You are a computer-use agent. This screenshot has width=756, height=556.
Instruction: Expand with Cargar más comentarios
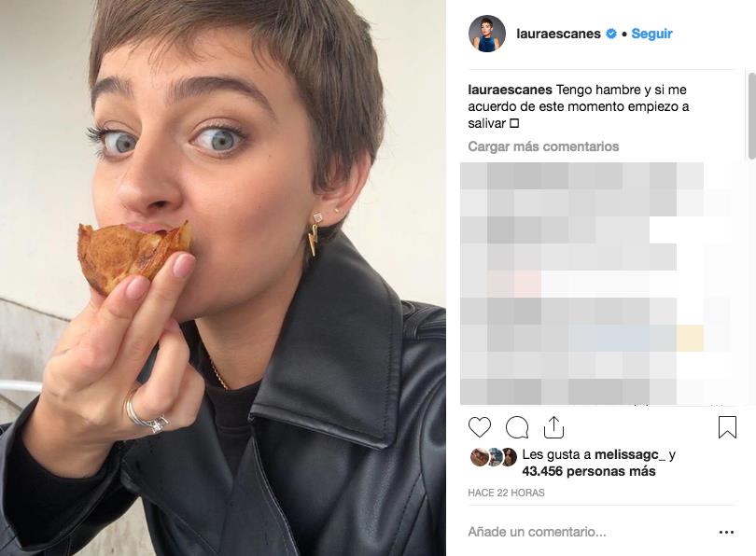click(x=543, y=146)
